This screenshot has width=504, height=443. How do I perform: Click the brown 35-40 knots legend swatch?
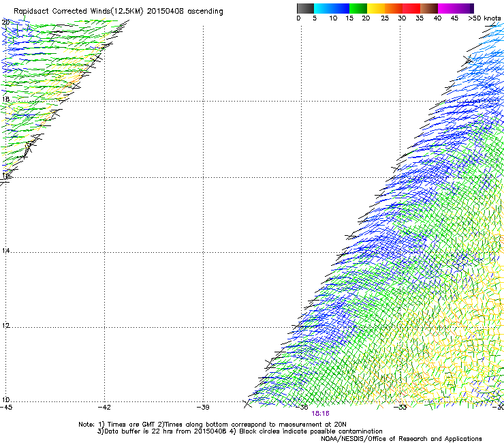point(429,8)
